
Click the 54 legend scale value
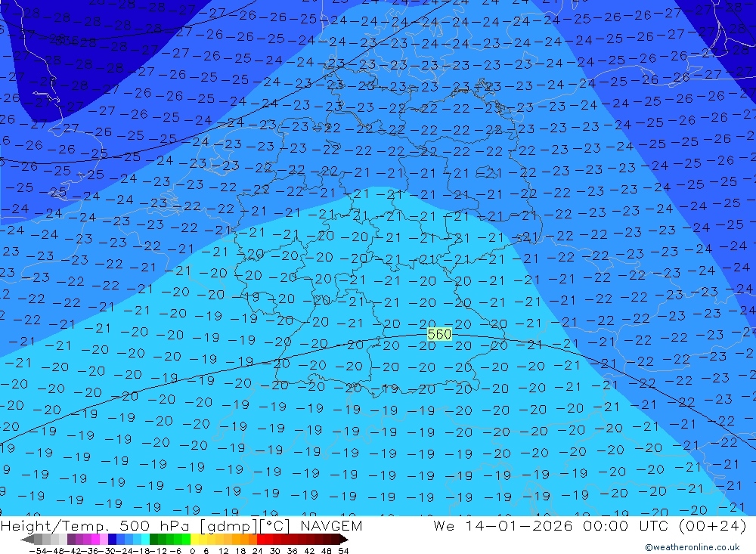tap(343, 550)
